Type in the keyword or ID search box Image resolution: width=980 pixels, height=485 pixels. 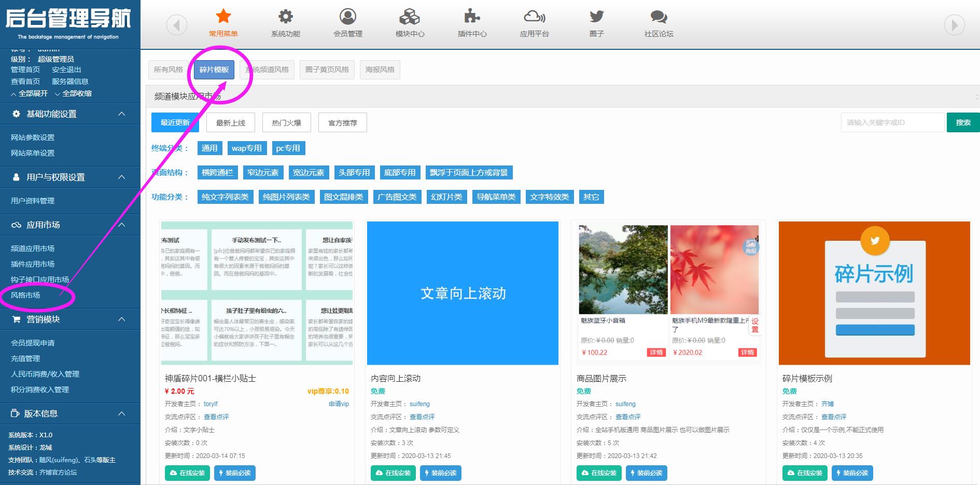point(892,122)
